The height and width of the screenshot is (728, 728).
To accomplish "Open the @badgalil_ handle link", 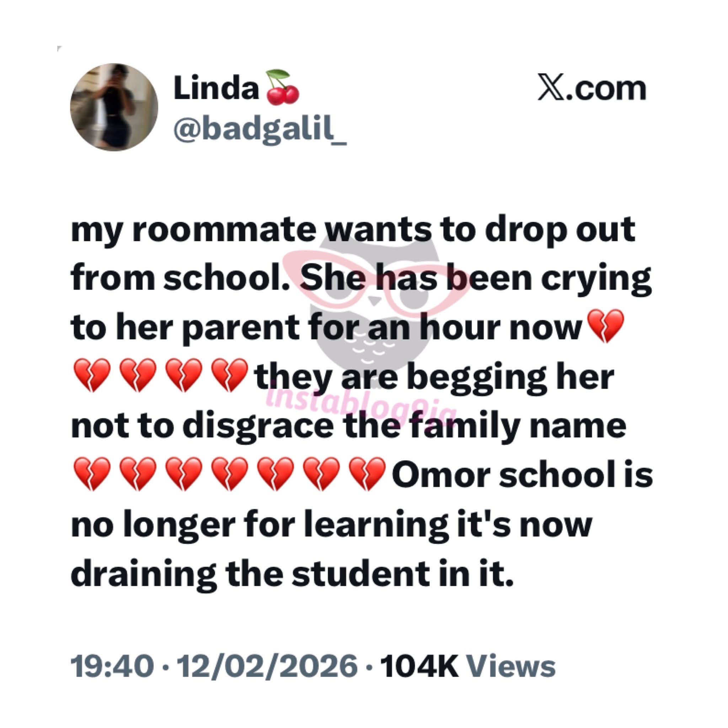I will click(x=259, y=130).
